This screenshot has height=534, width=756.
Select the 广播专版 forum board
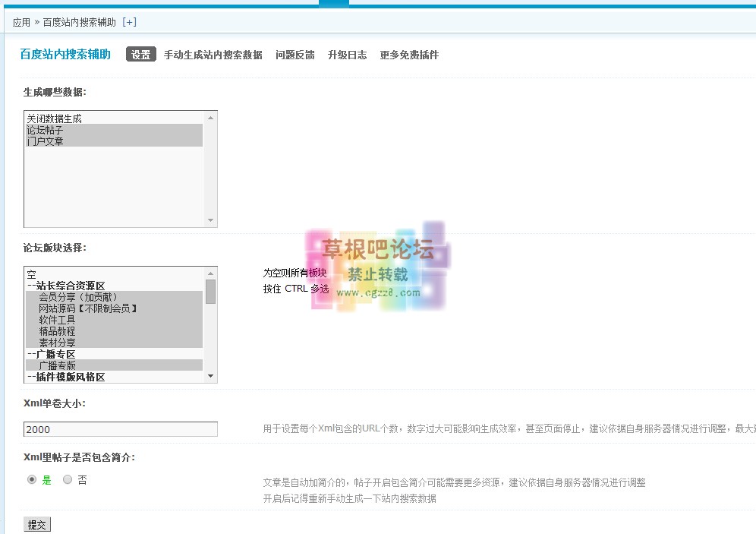57,365
